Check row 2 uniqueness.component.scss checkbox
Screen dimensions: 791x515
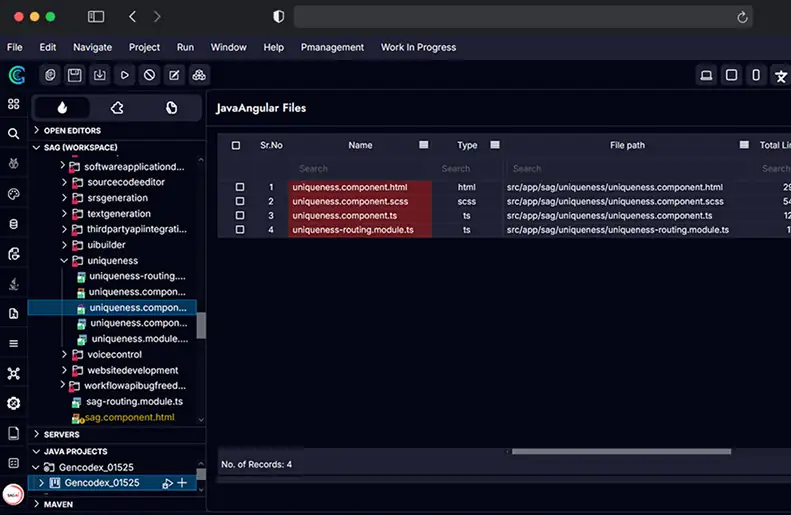coord(240,201)
